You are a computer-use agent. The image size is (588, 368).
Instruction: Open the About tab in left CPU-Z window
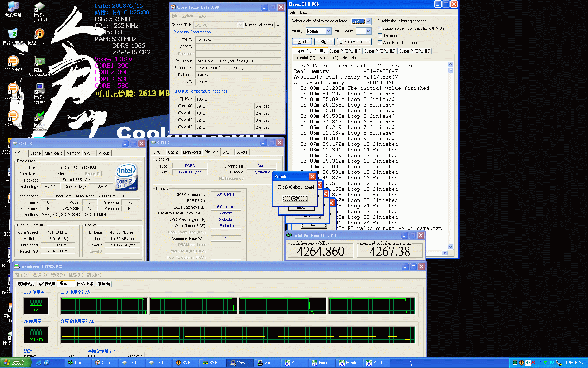(104, 153)
